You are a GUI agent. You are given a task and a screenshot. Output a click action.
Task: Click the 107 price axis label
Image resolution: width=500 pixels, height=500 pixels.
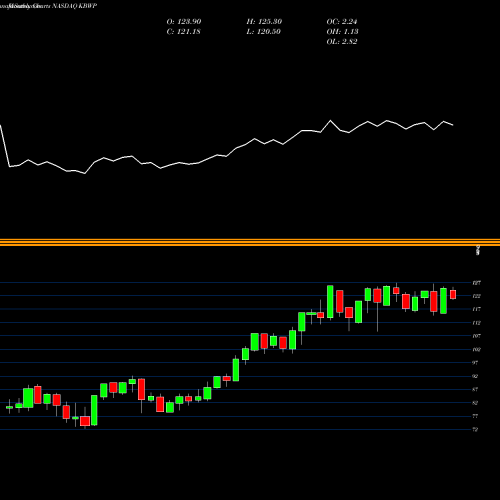click(476, 336)
